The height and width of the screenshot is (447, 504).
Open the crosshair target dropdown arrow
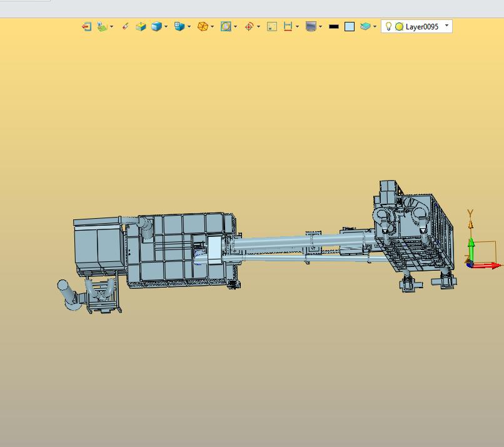click(x=258, y=26)
